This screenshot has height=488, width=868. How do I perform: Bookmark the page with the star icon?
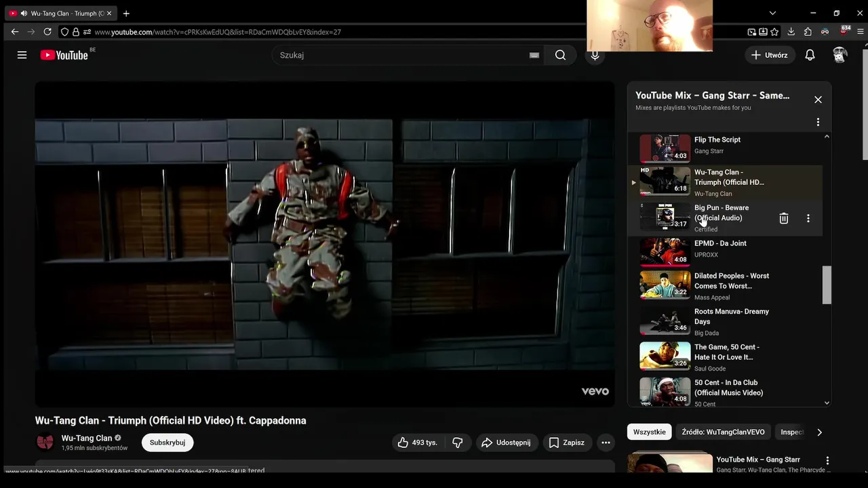774,32
